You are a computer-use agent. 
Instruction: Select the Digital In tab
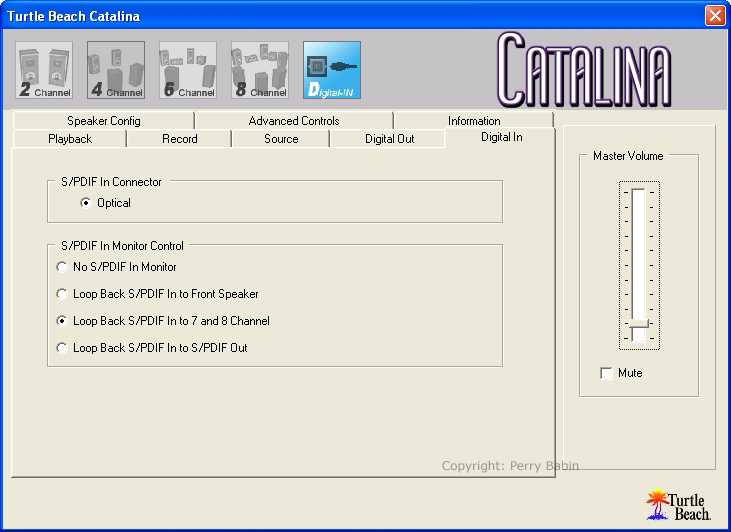501,137
